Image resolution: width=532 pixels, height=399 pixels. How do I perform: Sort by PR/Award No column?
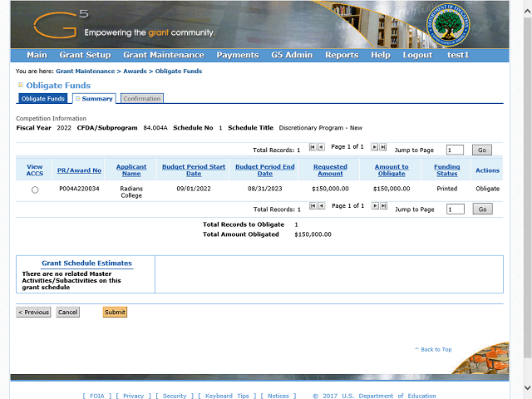[x=79, y=170]
